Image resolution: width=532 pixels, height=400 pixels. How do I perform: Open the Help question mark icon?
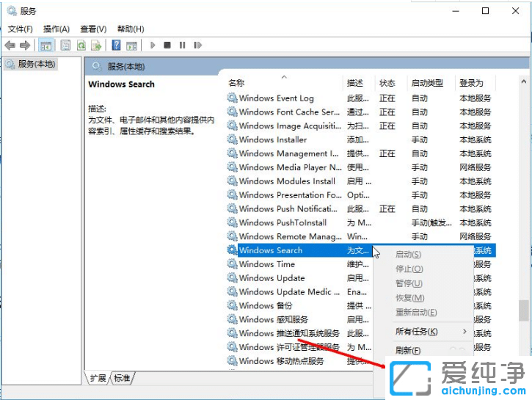coord(116,45)
